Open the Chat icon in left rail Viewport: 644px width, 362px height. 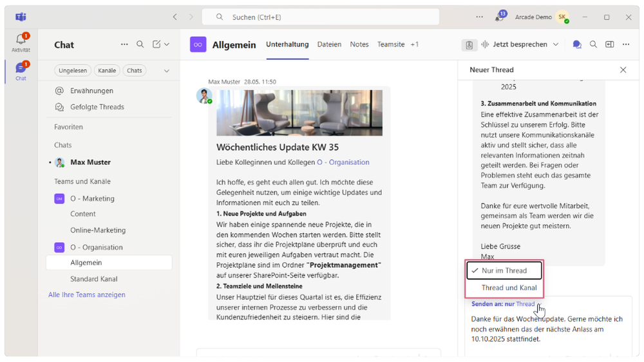pos(21,71)
